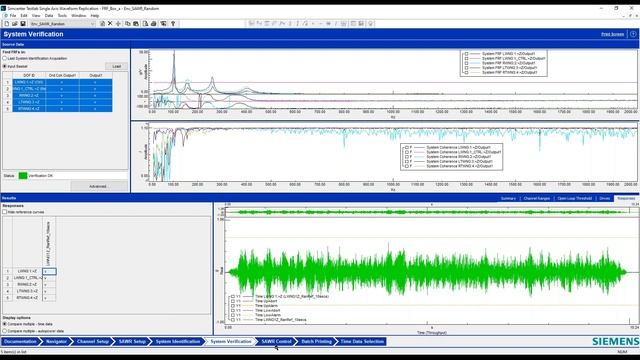Click the Open project toolbar icon
The image size is (640, 360).
point(15,24)
